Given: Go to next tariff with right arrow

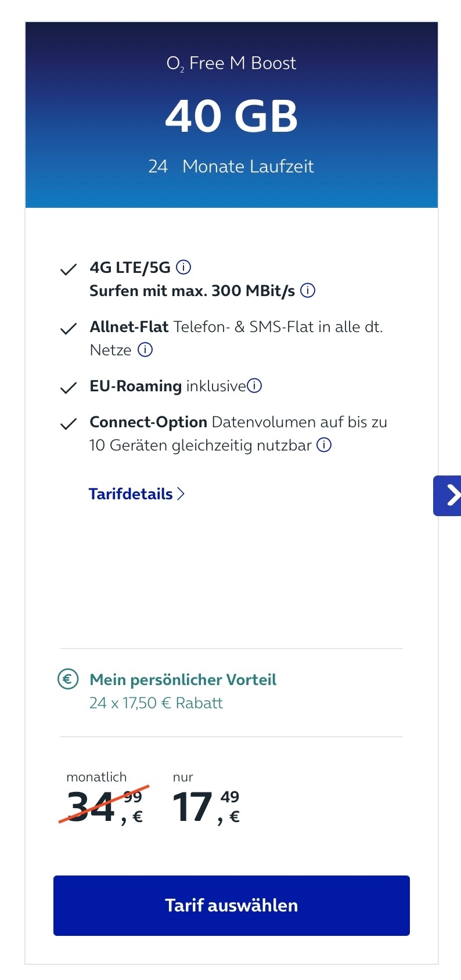Looking at the screenshot, I should 447,496.
